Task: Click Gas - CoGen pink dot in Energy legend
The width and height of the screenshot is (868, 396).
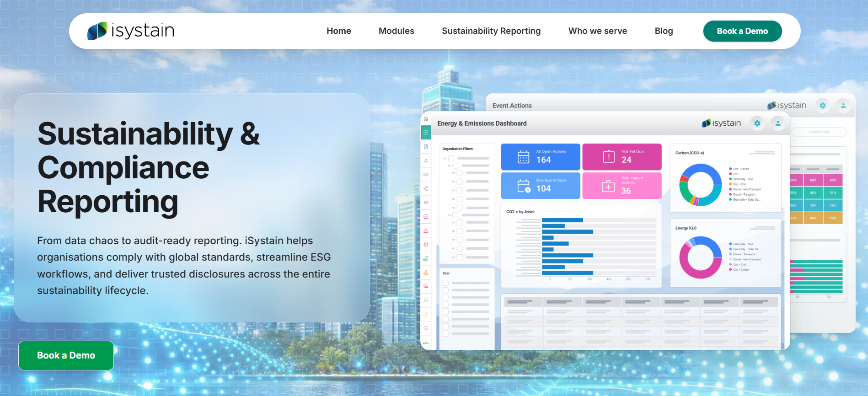Action: click(730, 269)
